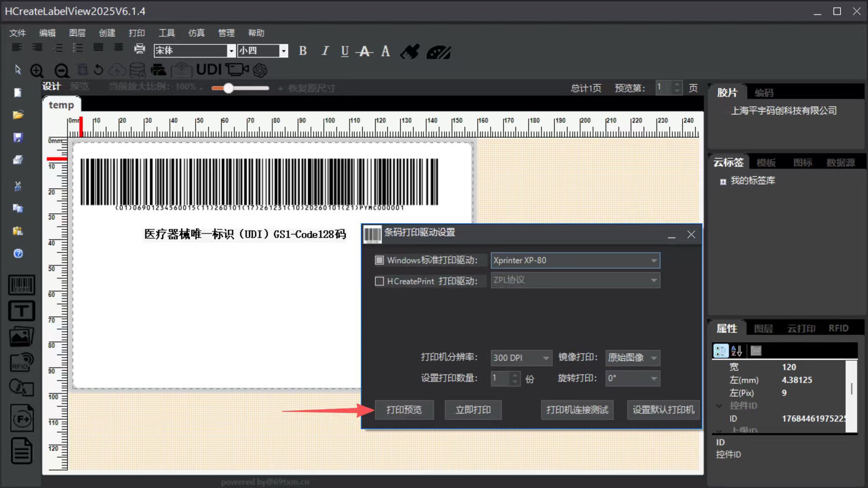Enable HCreatePrint 打印驱动 checkbox

point(379,281)
